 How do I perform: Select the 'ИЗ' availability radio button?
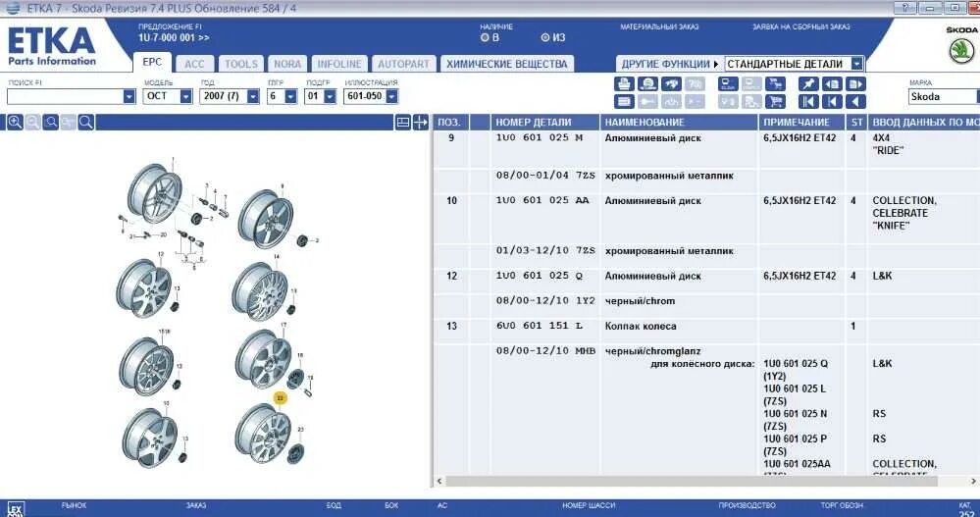[x=545, y=37]
